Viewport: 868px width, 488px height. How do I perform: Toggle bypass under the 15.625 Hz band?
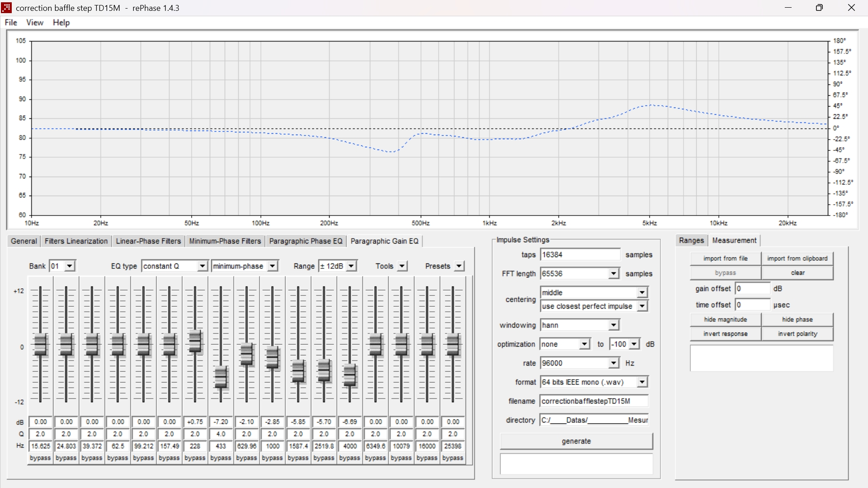[40, 458]
